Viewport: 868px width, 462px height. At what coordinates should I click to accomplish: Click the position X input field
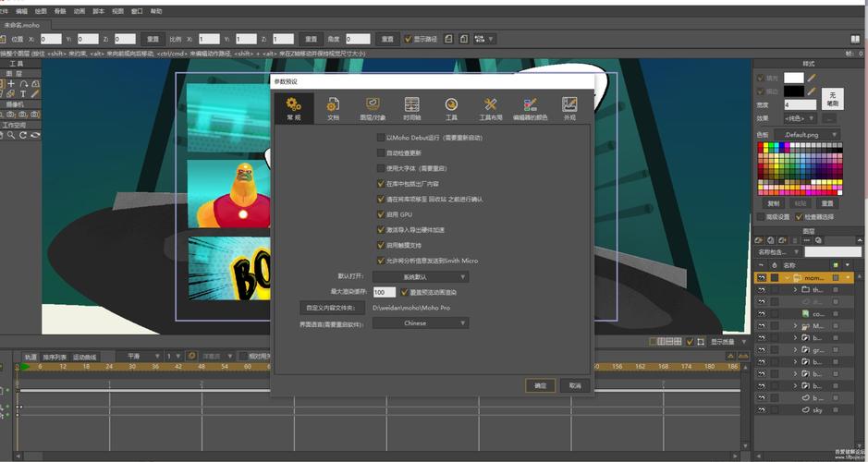[x=51, y=39]
